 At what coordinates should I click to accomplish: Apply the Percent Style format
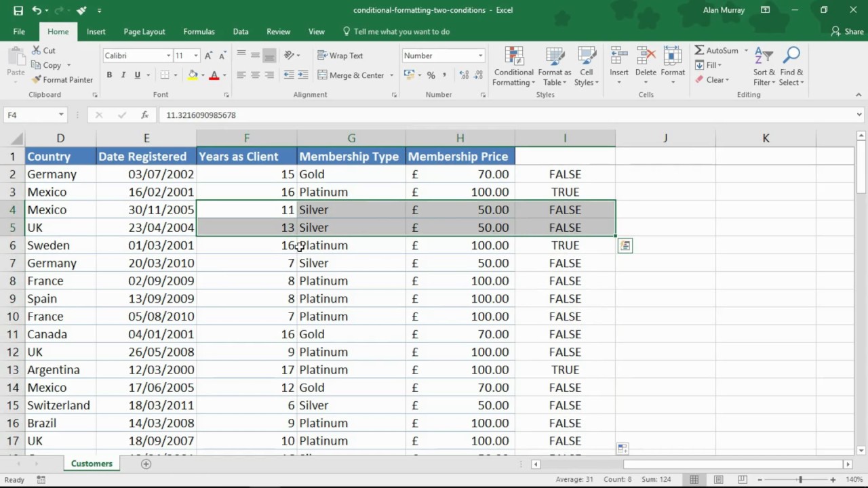(430, 75)
